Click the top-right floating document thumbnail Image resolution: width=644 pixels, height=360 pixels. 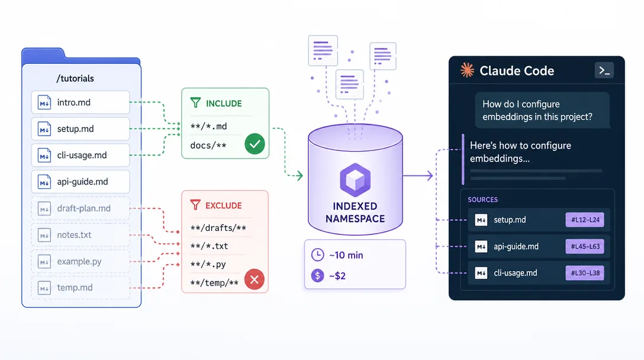coord(383,56)
